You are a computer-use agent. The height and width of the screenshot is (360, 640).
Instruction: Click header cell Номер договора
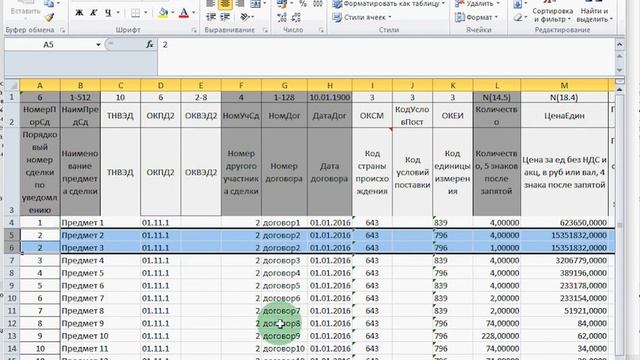pos(284,172)
